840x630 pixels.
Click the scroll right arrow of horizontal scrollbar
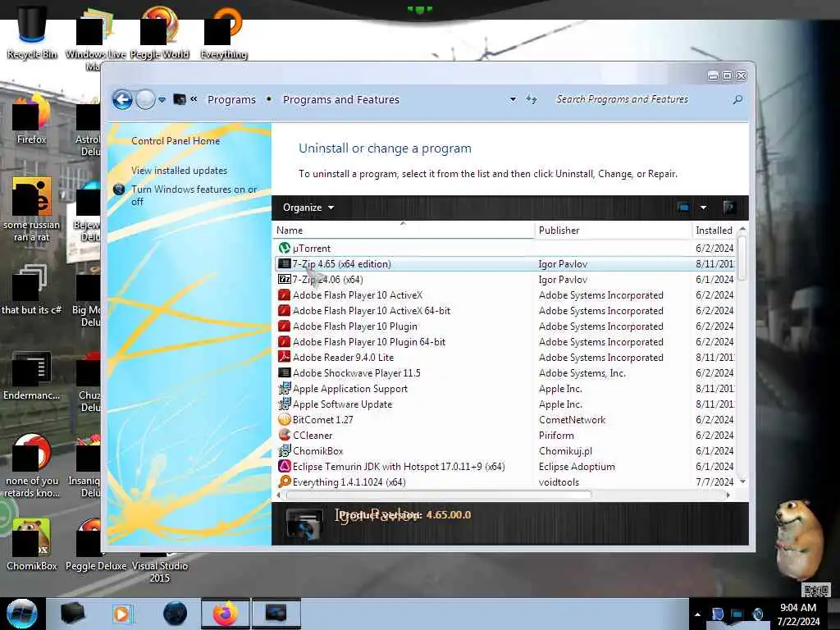point(728,495)
